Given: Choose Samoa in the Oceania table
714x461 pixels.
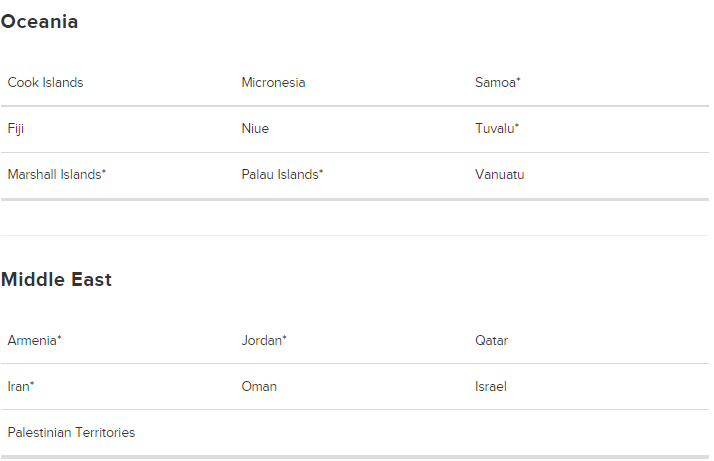Looking at the screenshot, I should coord(494,82).
